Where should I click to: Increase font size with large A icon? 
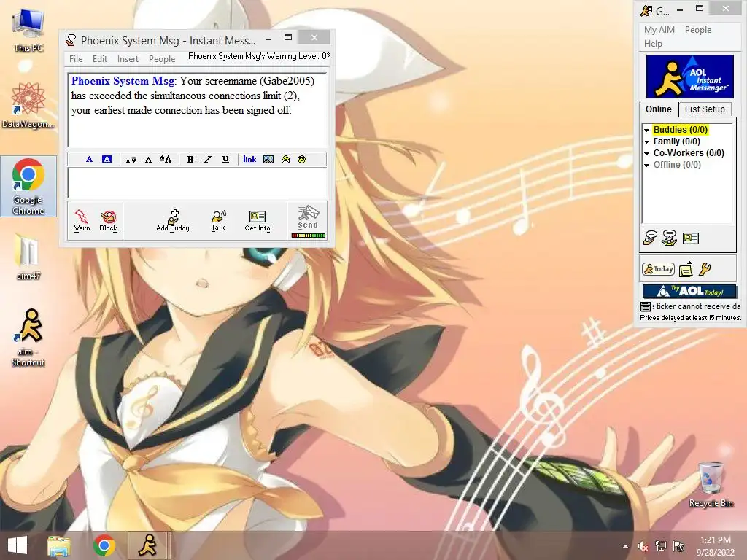click(x=166, y=160)
